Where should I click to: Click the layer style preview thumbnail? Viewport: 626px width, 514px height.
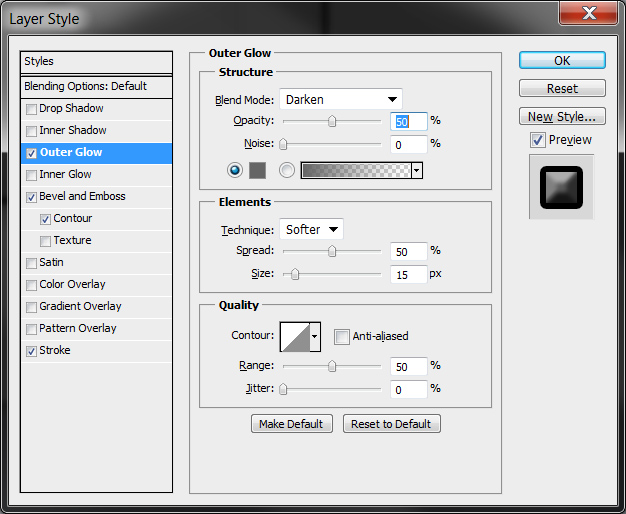coord(561,187)
